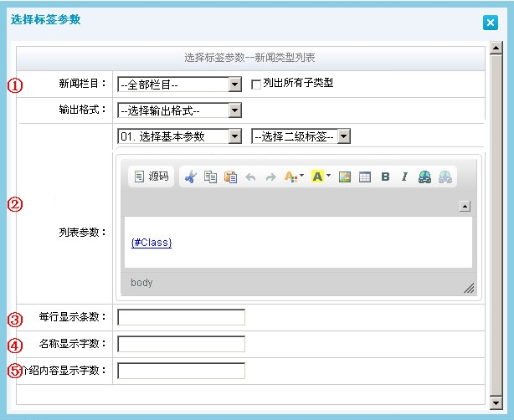The image size is (514, 420).
Task: Click the undo arrow icon
Action: (251, 177)
